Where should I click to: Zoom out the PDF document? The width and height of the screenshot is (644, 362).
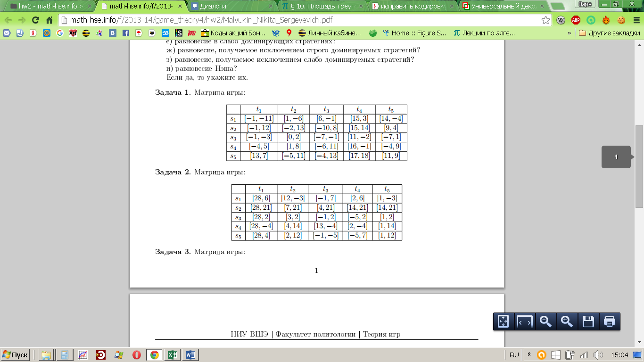pos(545,321)
